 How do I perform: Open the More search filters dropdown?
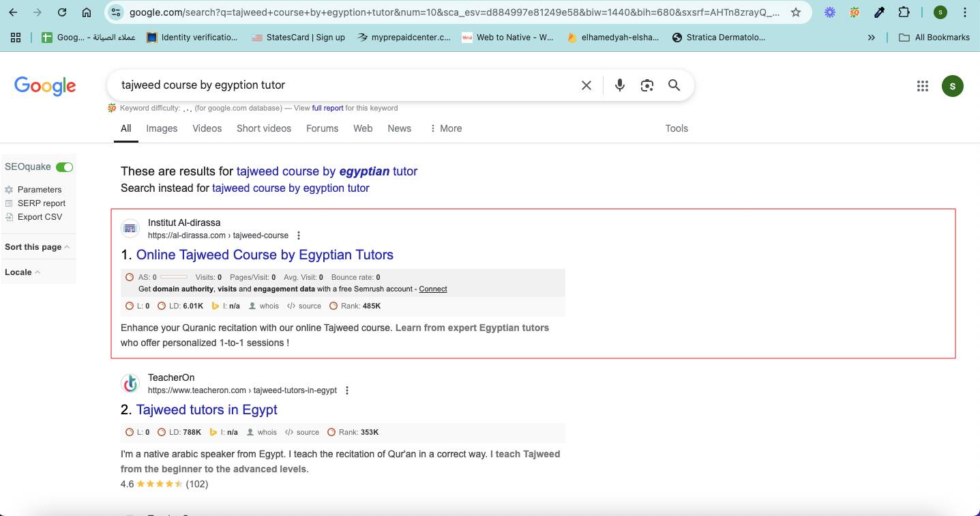point(445,128)
